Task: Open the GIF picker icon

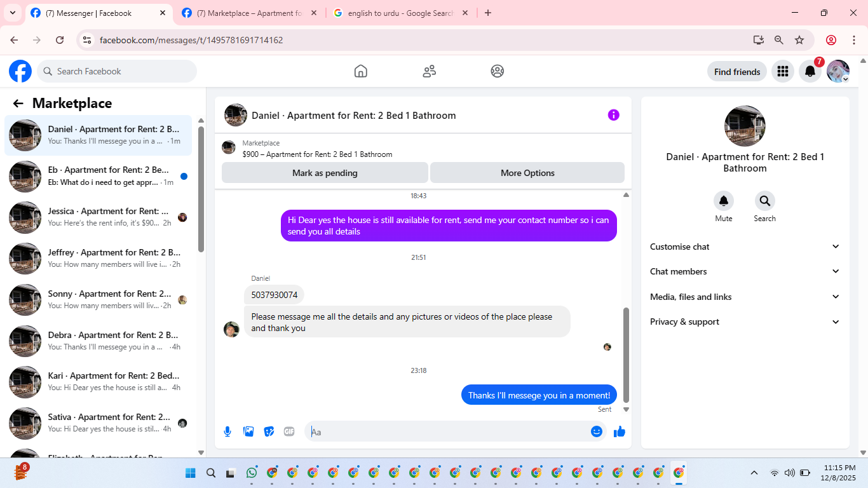Action: click(x=289, y=431)
